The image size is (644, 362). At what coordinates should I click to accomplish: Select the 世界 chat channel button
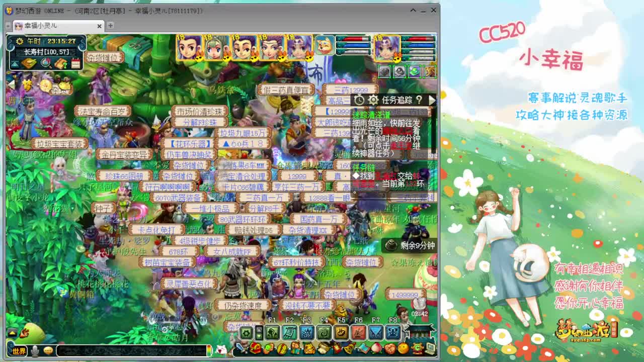tap(19, 350)
